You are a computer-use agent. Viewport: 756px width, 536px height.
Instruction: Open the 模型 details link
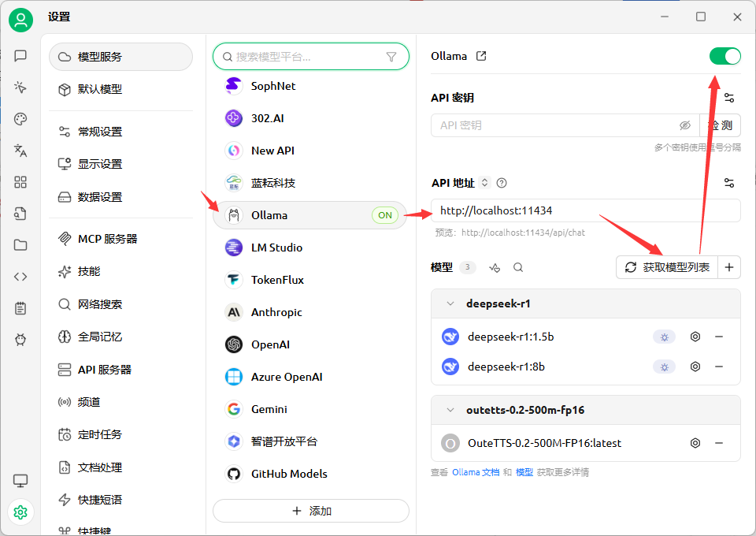tap(524, 472)
